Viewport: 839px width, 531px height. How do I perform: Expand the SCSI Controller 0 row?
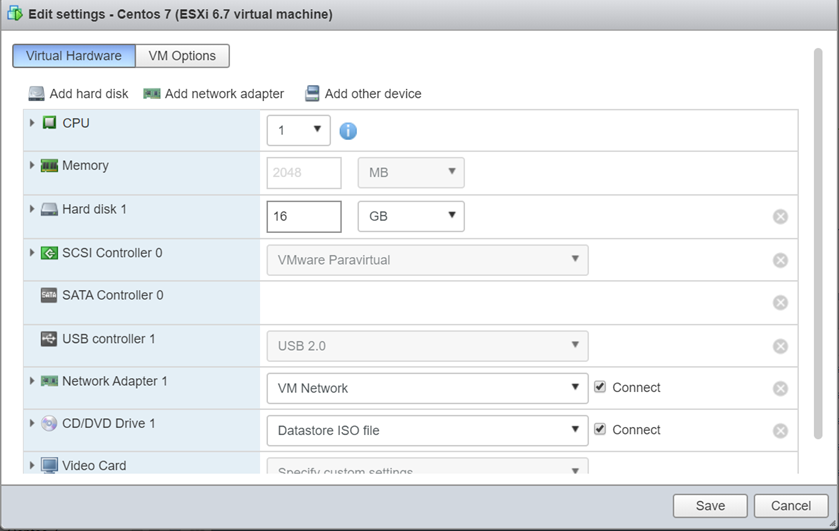tap(32, 253)
